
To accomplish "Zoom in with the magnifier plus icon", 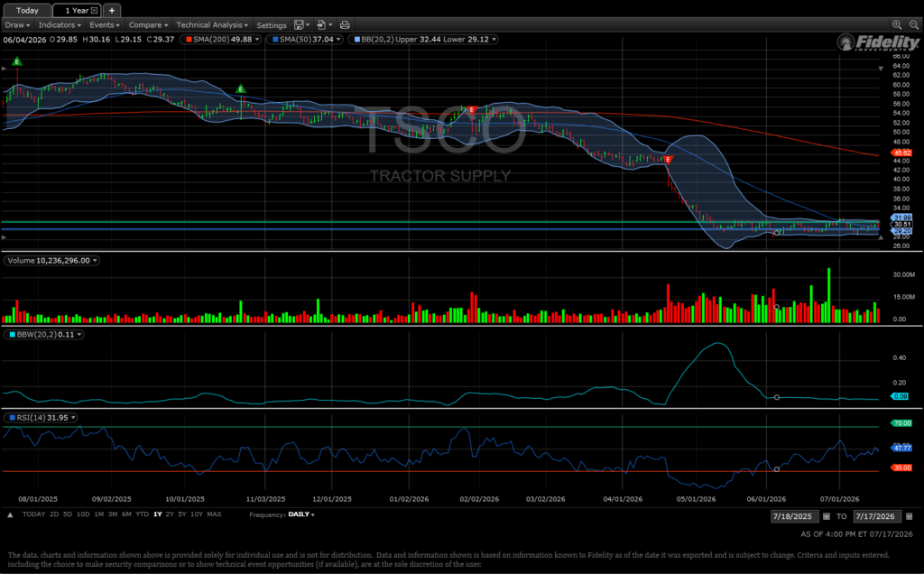I will (x=897, y=24).
